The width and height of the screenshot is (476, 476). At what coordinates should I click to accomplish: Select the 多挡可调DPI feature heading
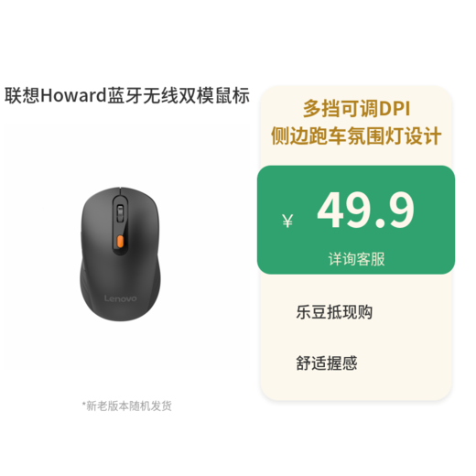click(x=356, y=109)
